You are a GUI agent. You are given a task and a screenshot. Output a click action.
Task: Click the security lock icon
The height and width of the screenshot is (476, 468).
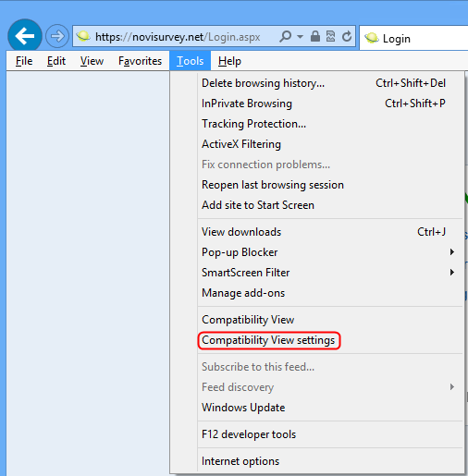pos(315,36)
